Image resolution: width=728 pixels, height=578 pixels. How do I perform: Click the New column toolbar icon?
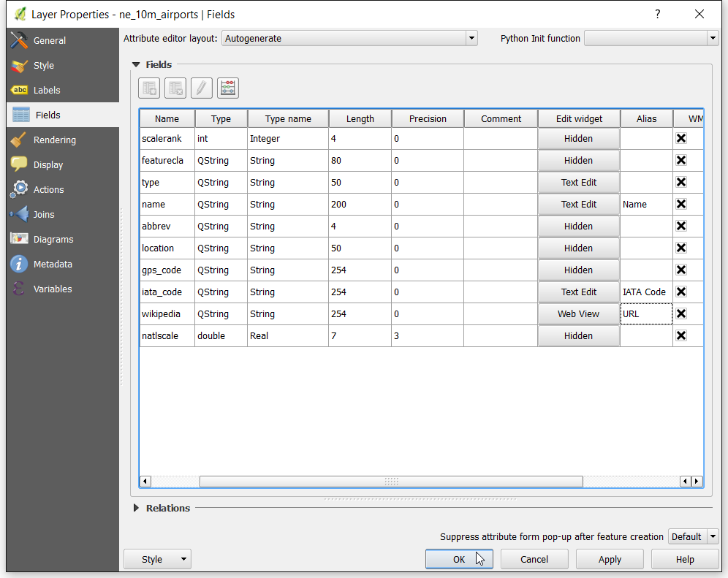149,88
